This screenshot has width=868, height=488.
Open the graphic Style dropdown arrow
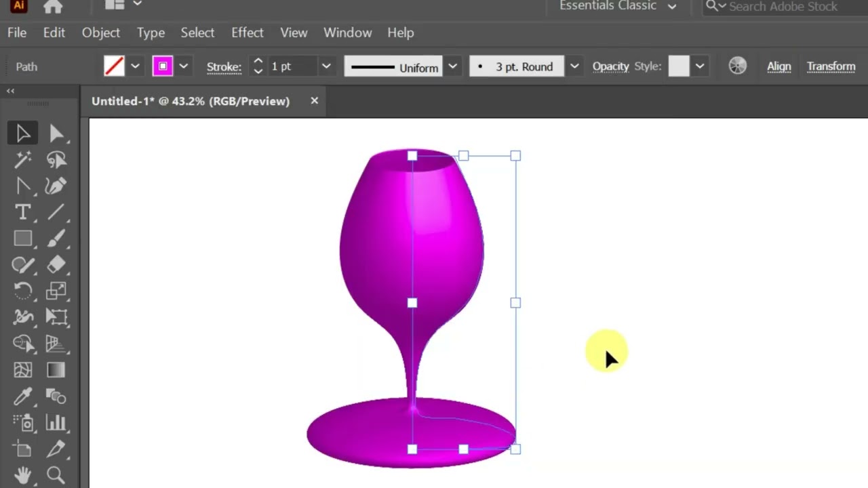click(x=700, y=66)
